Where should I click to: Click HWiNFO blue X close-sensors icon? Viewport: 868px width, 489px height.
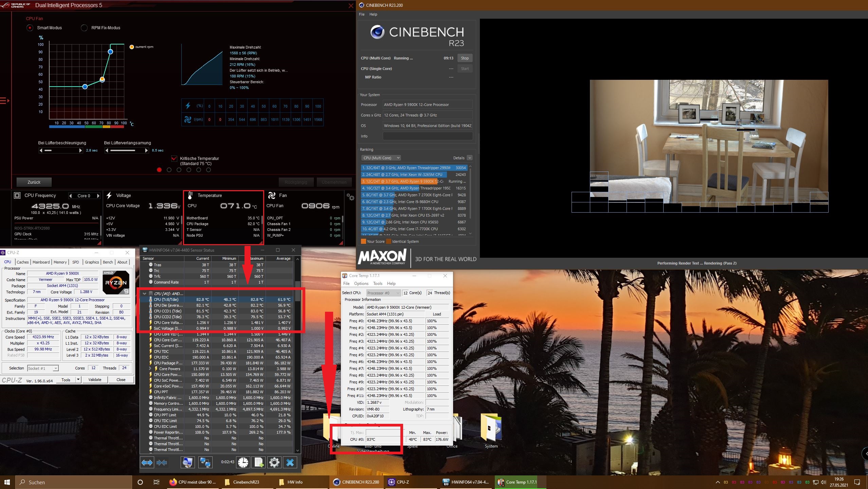click(x=290, y=462)
